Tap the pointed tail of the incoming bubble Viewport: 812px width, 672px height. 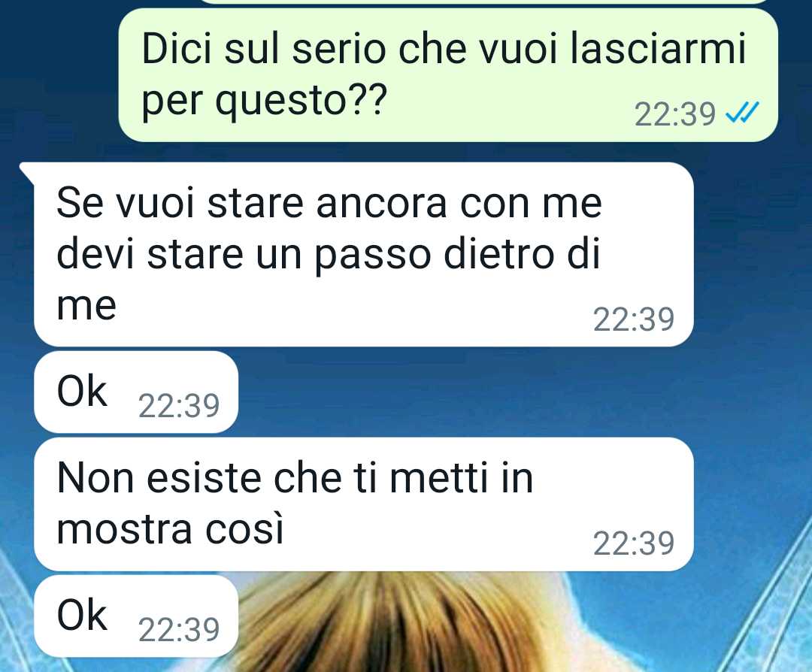27,171
